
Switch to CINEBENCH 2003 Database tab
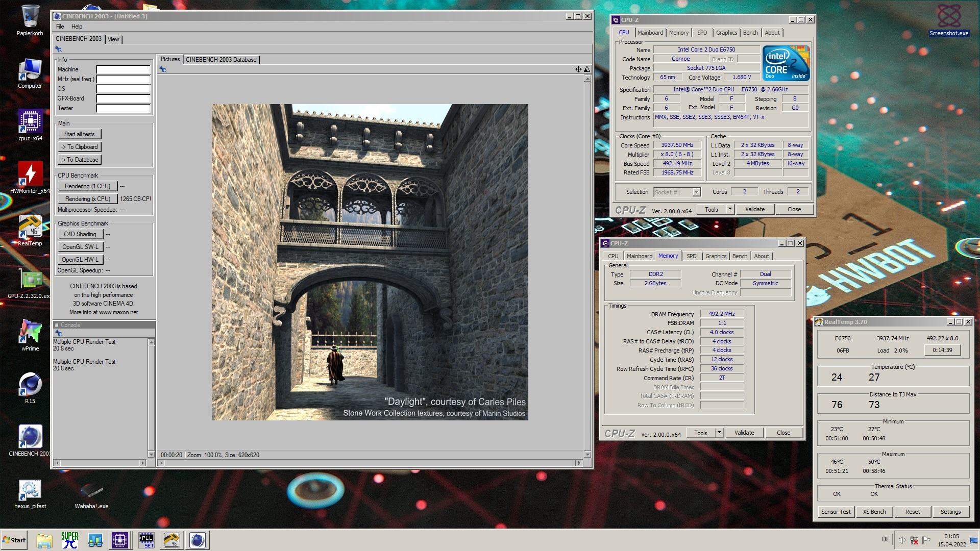(221, 60)
